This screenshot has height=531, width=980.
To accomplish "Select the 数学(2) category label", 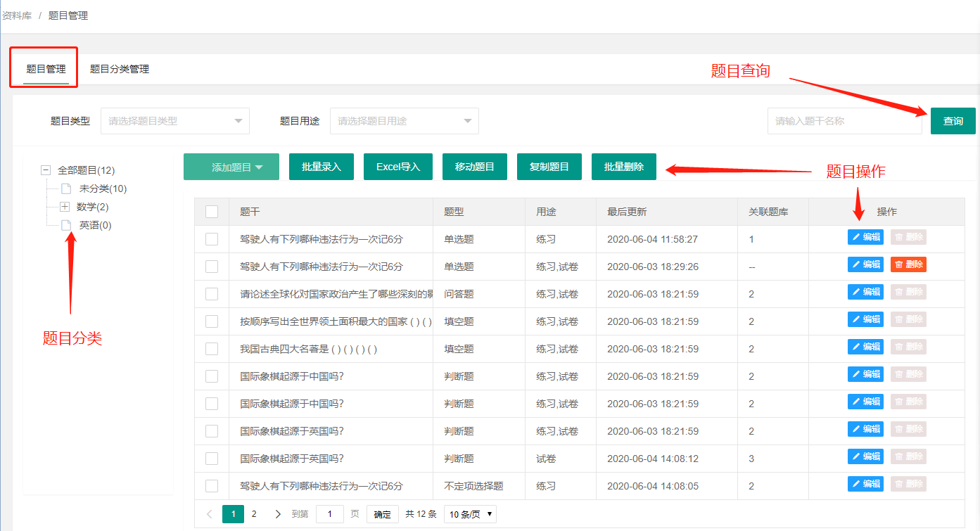I will point(92,207).
